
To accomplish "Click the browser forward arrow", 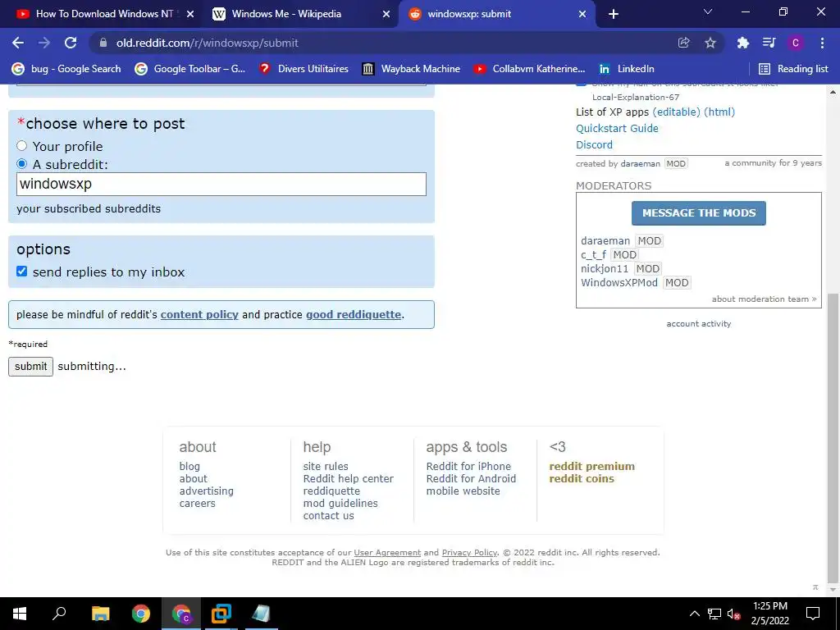I will (44, 43).
